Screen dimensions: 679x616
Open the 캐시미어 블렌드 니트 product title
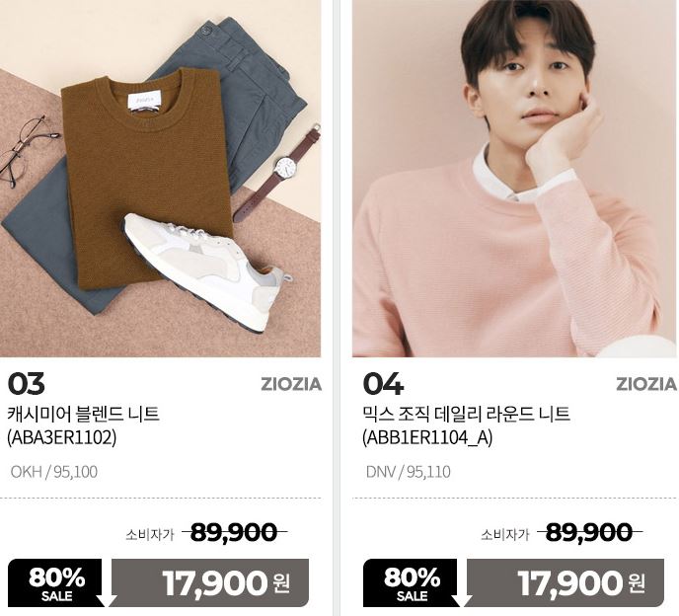click(84, 414)
